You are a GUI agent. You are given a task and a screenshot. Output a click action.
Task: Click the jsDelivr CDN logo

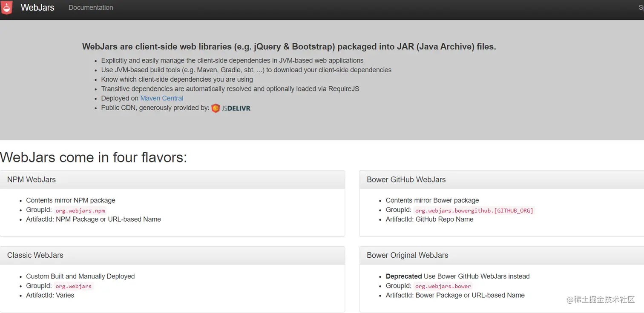point(231,108)
